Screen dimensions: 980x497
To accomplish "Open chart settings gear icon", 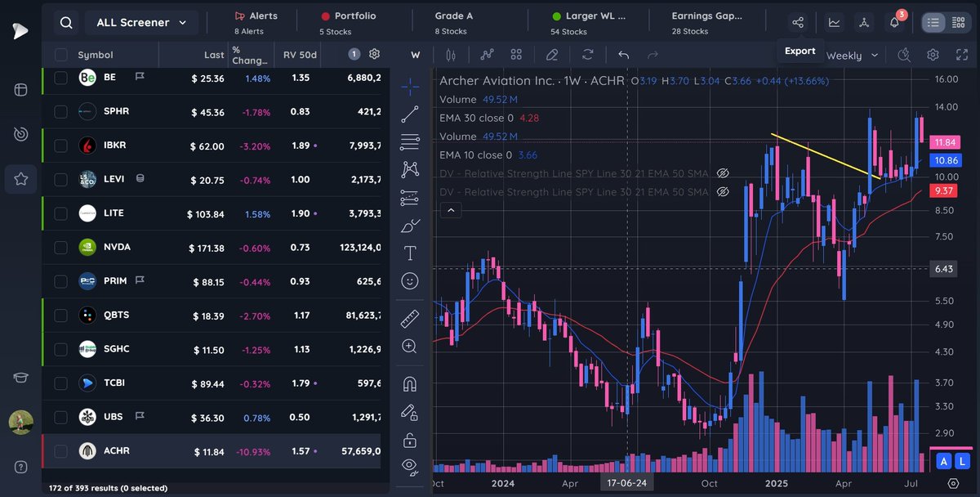I will click(933, 55).
